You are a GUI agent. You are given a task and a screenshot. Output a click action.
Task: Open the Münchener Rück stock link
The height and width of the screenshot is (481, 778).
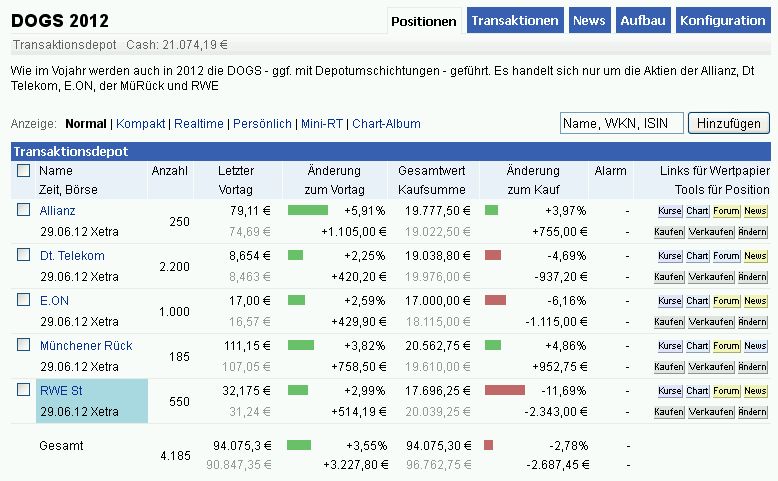tap(86, 346)
